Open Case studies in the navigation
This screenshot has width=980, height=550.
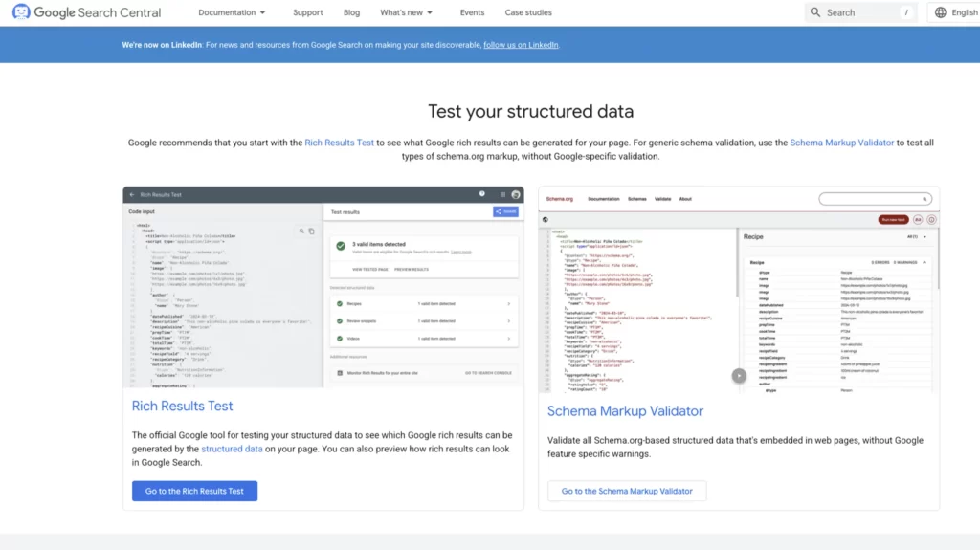click(528, 12)
